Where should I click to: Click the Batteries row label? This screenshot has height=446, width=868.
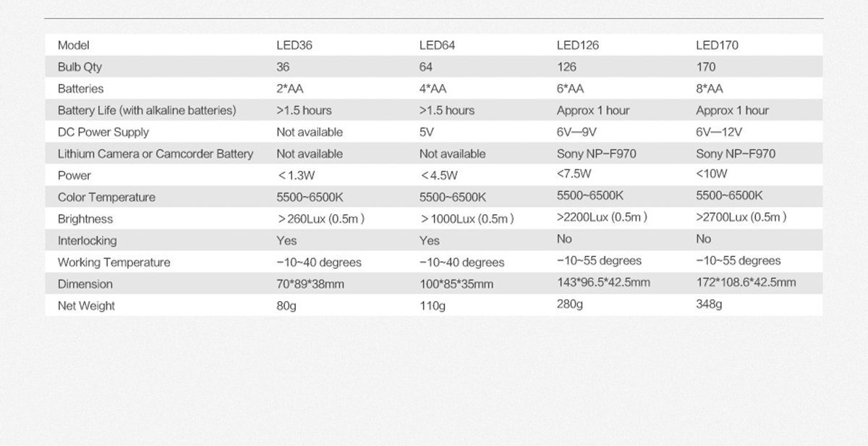(80, 88)
